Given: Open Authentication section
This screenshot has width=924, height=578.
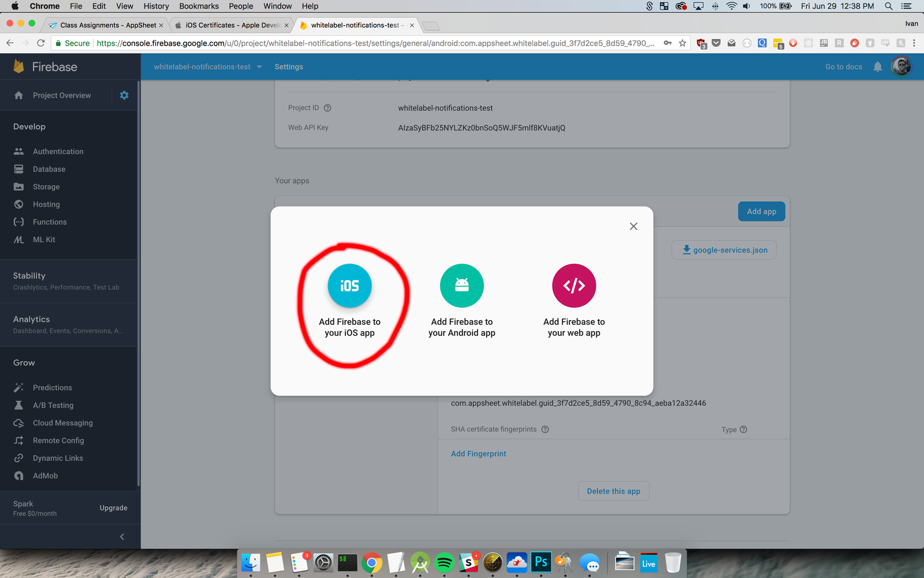Looking at the screenshot, I should [x=58, y=151].
